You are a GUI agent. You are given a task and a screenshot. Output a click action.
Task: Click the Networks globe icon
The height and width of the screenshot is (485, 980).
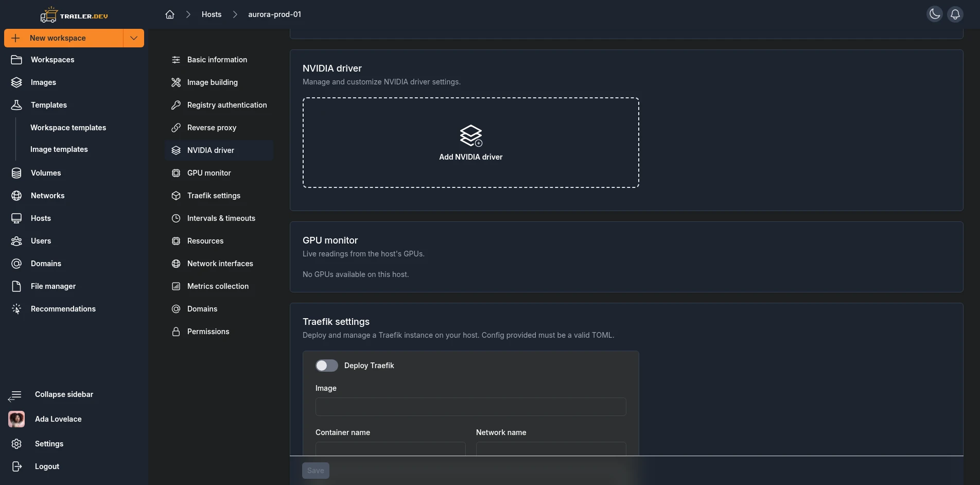click(x=16, y=196)
